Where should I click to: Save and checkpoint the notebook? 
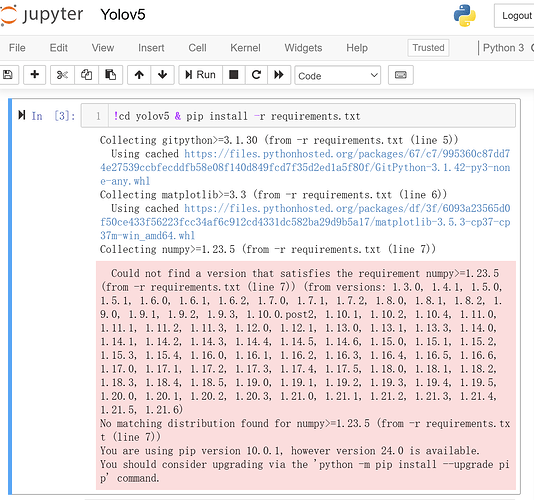tap(8, 75)
